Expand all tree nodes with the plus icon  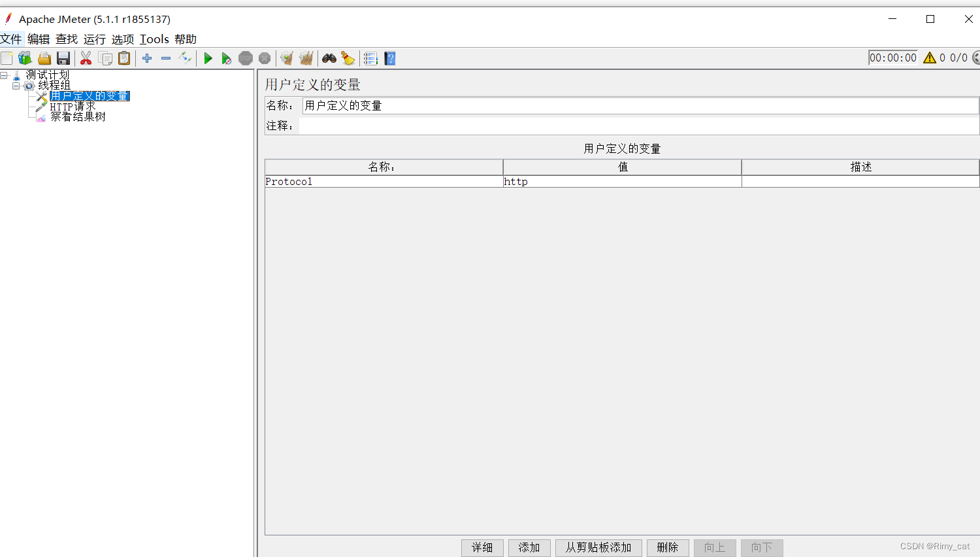[147, 58]
